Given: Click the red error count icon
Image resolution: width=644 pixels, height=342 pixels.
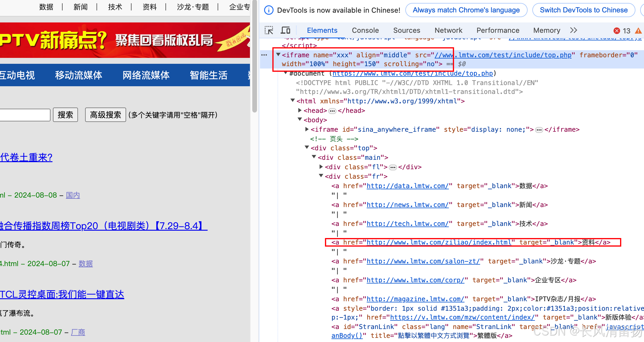Looking at the screenshot, I should tap(617, 31).
